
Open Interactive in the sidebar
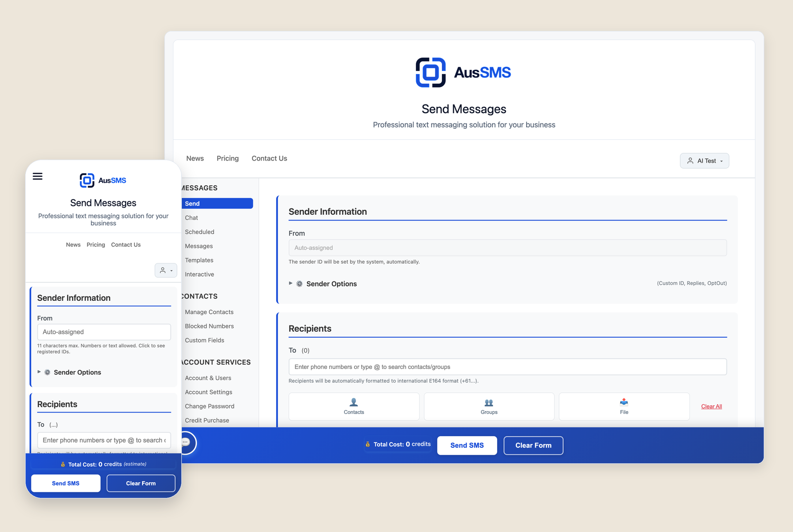199,274
